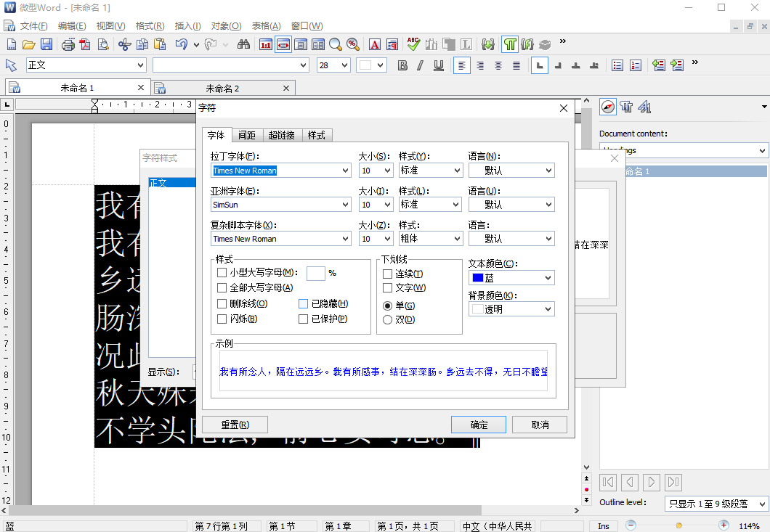
Task: Apply underline formatting
Action: pos(439,65)
